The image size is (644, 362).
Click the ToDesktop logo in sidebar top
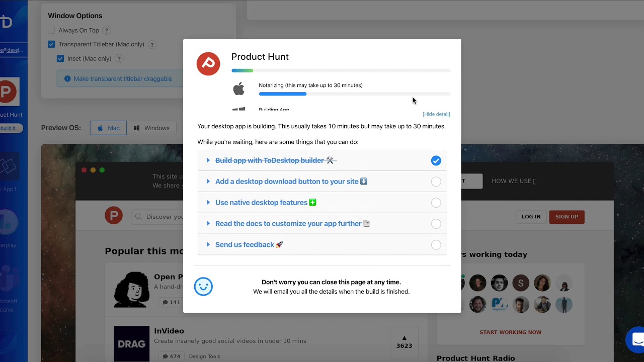(6, 22)
